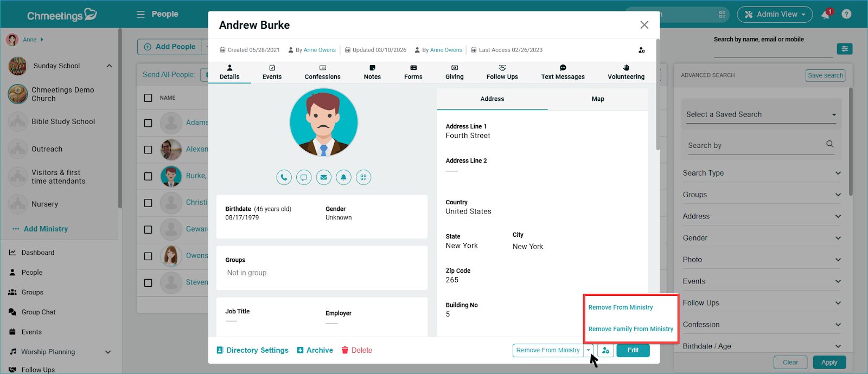This screenshot has width=868, height=374.
Task: Expand the Select a Saved Search dropdown
Action: (x=761, y=115)
